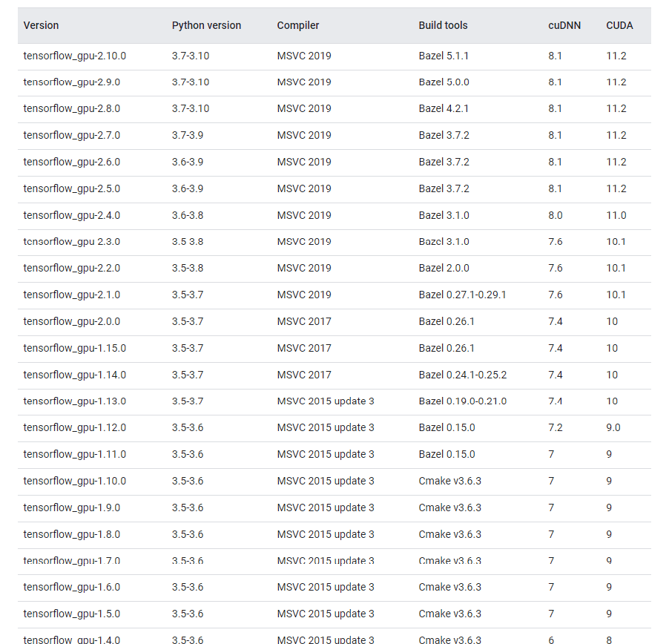The image size is (669, 644).
Task: Select tensorflow_gpu-2.7.0 version cell
Action: [72, 135]
